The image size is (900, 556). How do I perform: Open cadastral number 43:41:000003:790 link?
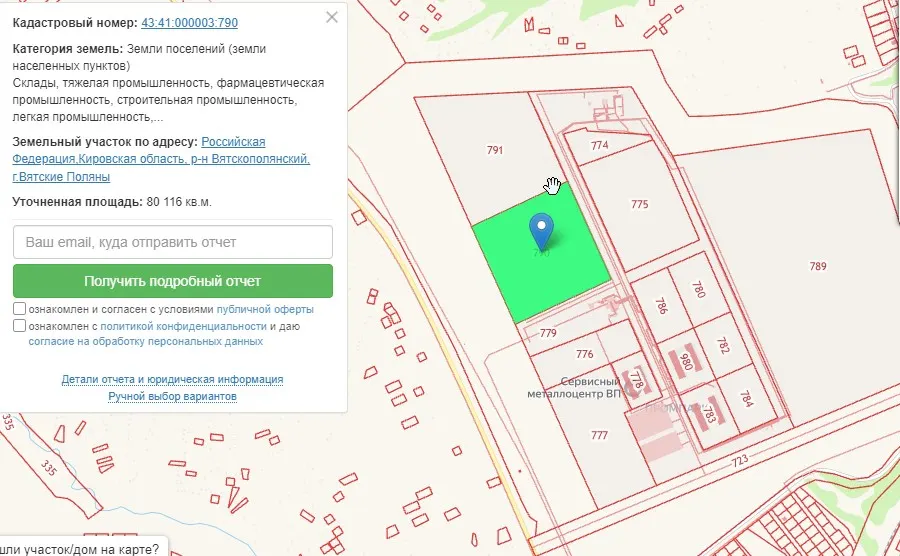pyautogui.click(x=189, y=23)
